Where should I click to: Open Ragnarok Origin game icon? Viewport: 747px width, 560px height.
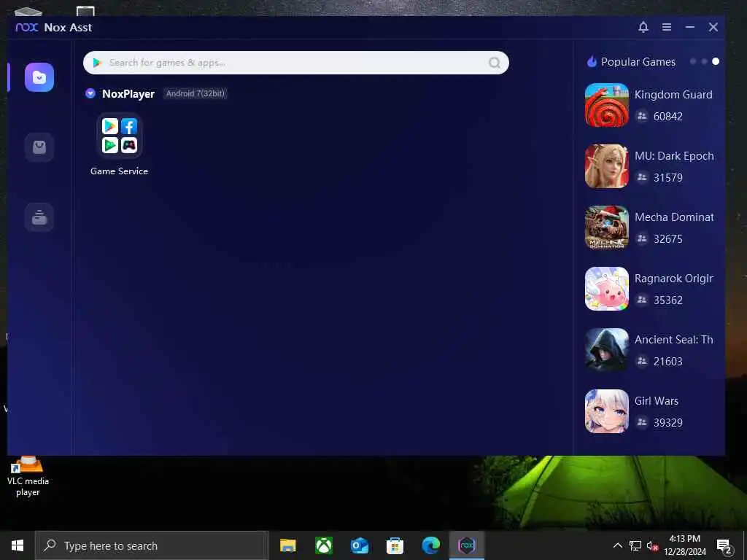tap(606, 289)
